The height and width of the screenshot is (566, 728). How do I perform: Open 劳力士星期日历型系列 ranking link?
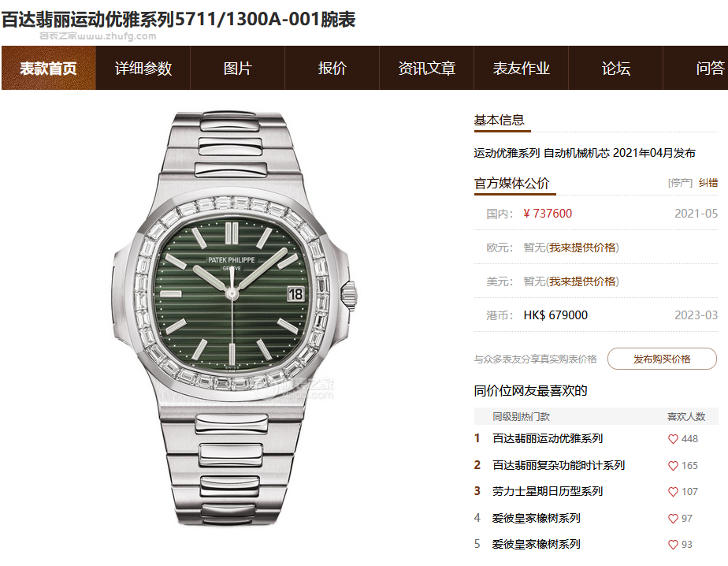coord(548,491)
